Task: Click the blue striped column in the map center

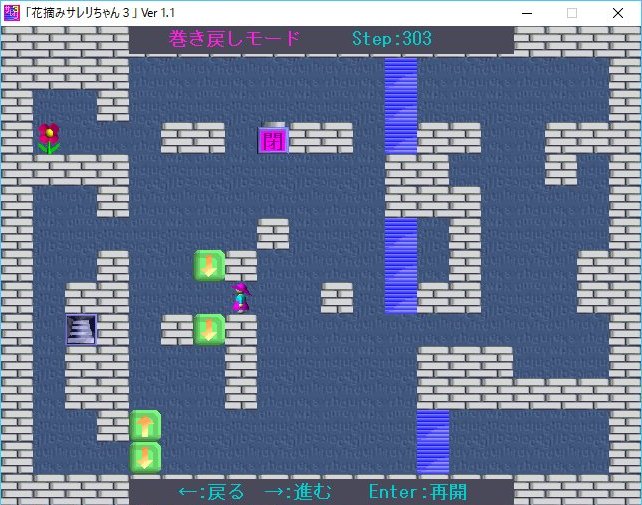Action: point(401,265)
